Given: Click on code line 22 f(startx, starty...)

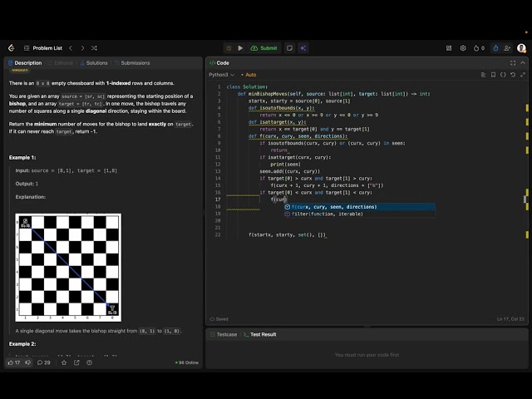Looking at the screenshot, I should point(288,234).
